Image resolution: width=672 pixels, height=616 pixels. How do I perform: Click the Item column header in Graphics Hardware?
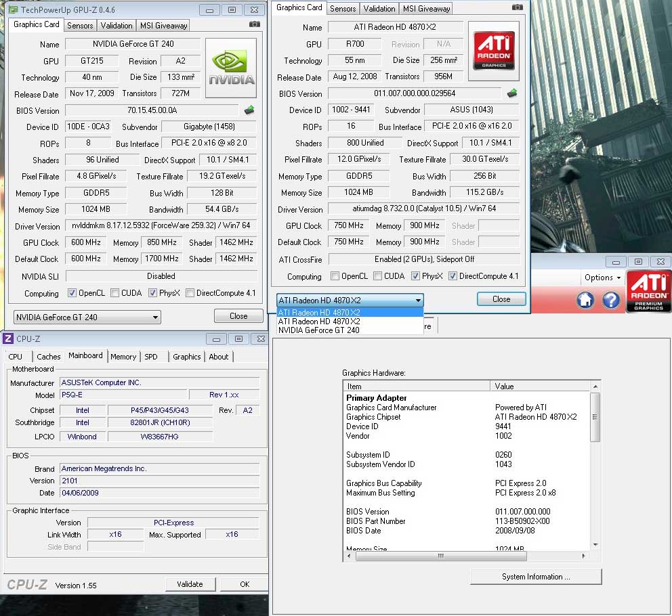(417, 386)
